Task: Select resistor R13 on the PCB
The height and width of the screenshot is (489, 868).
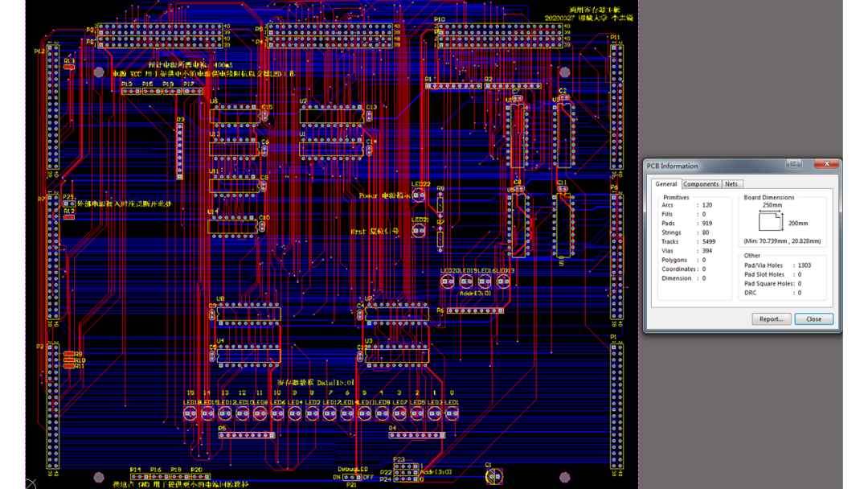Action: tap(69, 67)
